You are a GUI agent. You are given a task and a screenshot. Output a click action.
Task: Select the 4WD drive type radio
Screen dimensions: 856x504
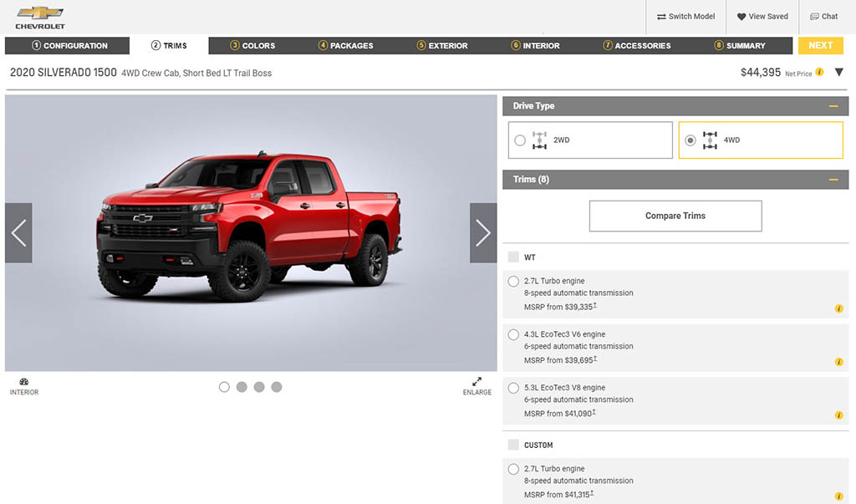pos(690,140)
